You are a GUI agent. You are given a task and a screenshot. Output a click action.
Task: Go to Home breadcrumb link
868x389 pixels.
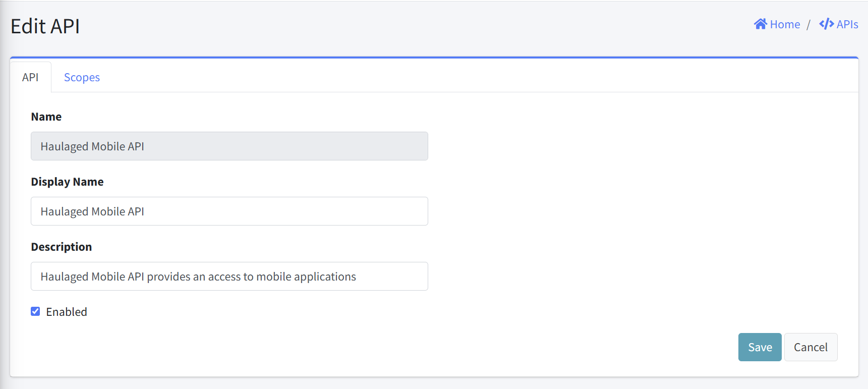tap(777, 24)
